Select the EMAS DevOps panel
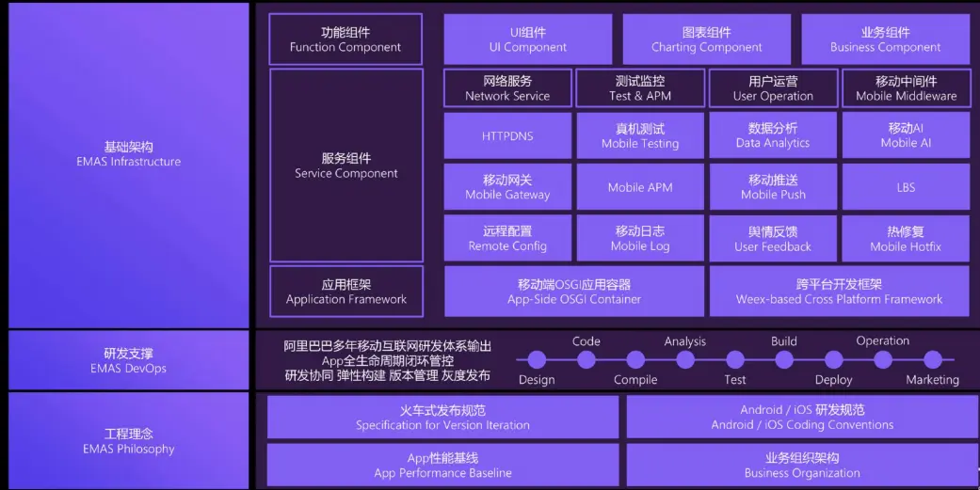The width and height of the screenshot is (980, 490). [129, 360]
